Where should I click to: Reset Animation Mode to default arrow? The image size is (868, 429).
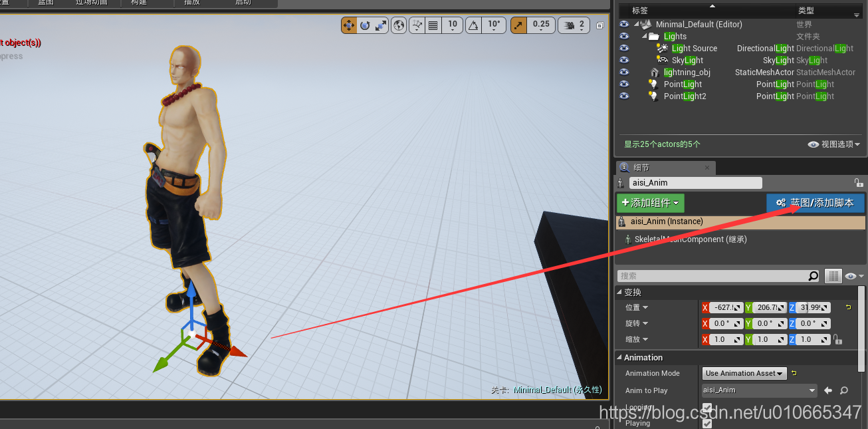794,373
